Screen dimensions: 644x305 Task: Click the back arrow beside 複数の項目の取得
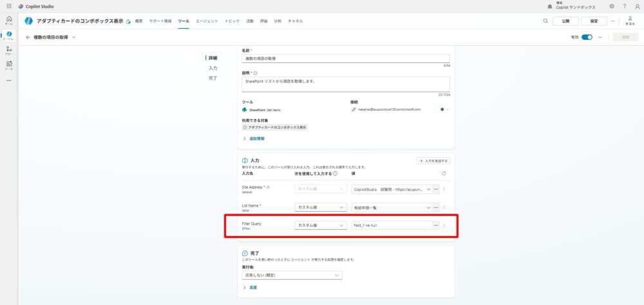coord(28,37)
